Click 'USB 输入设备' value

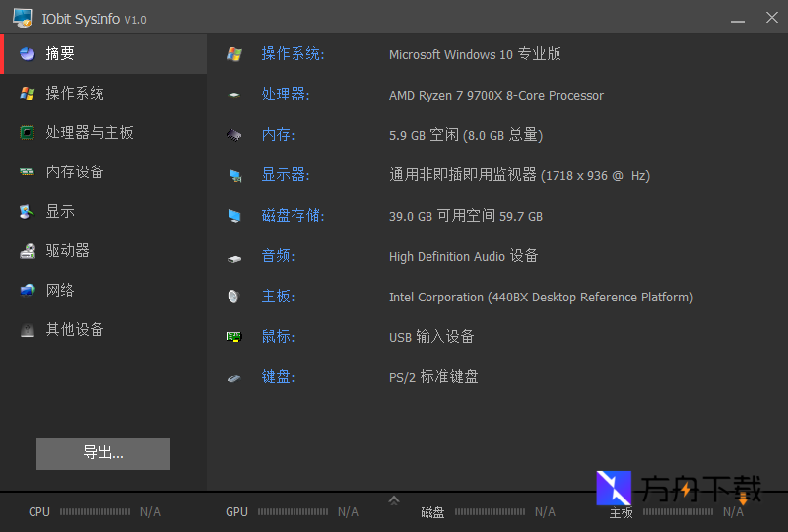pyautogui.click(x=431, y=337)
